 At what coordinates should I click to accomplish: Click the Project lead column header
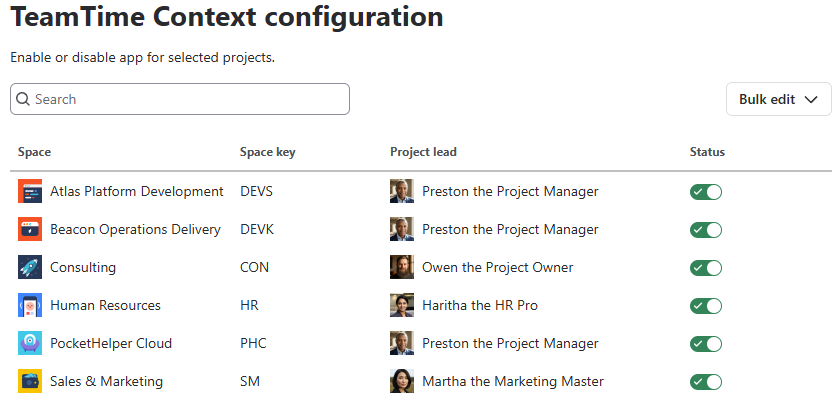coord(423,152)
